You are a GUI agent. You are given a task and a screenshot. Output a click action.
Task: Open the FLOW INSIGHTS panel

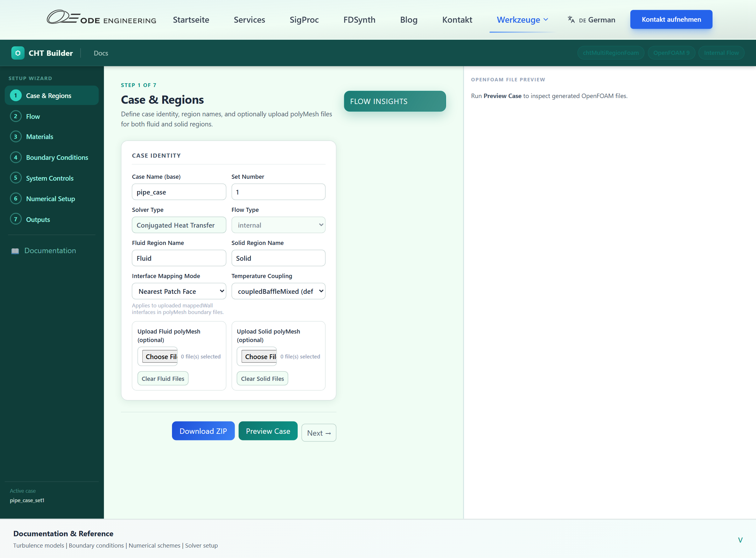coord(394,101)
